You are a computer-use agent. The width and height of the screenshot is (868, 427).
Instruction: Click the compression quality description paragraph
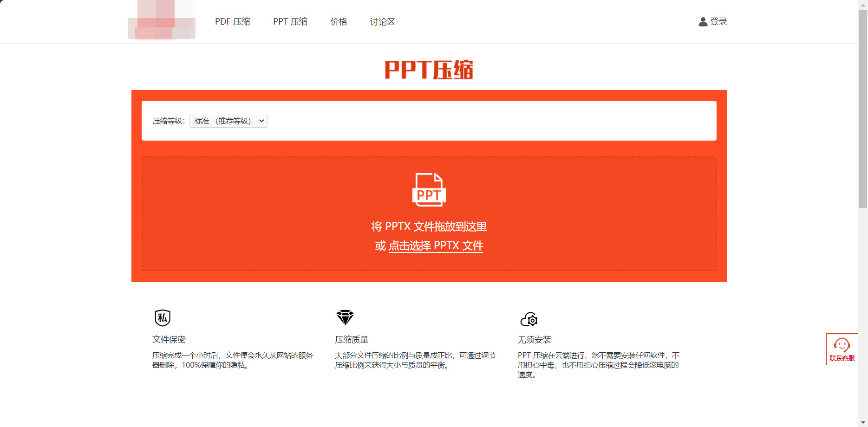click(x=415, y=360)
